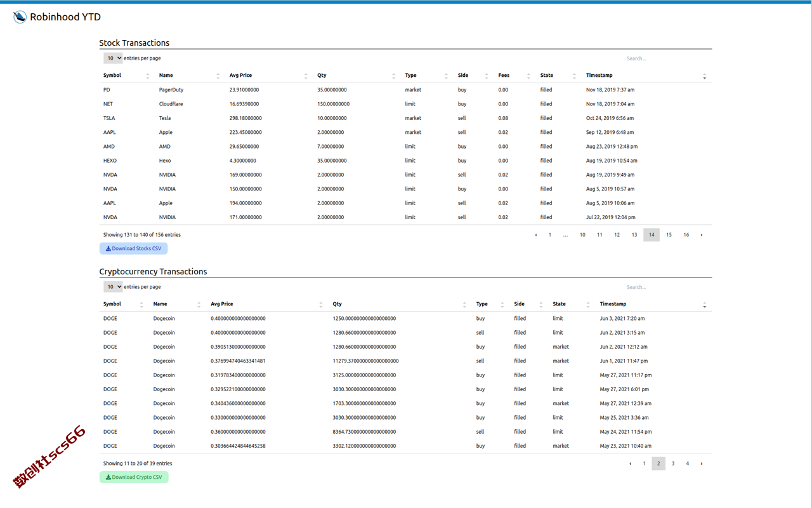Sort stock table by Qty column
This screenshot has width=812, height=508.
point(357,76)
